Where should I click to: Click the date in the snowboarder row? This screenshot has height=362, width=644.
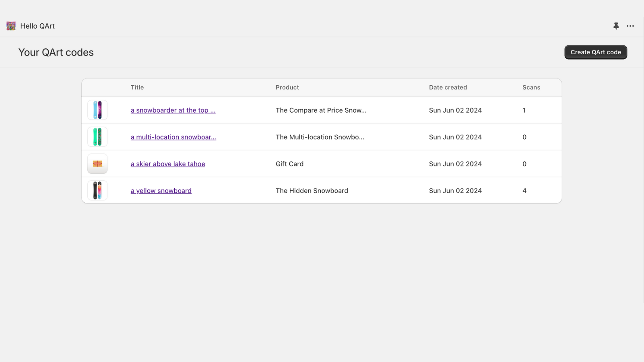[455, 110]
